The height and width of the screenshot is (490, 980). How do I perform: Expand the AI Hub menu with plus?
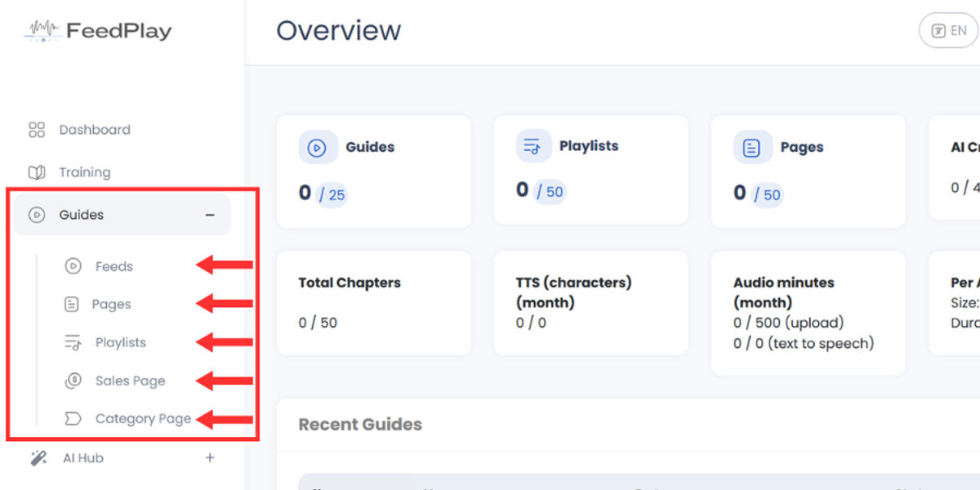[210, 458]
